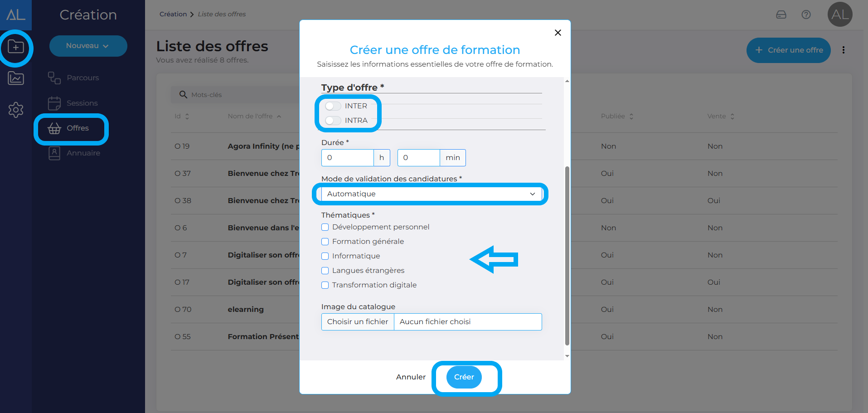This screenshot has height=413, width=868.
Task: Click Annuler to cancel the offer
Action: (x=411, y=377)
